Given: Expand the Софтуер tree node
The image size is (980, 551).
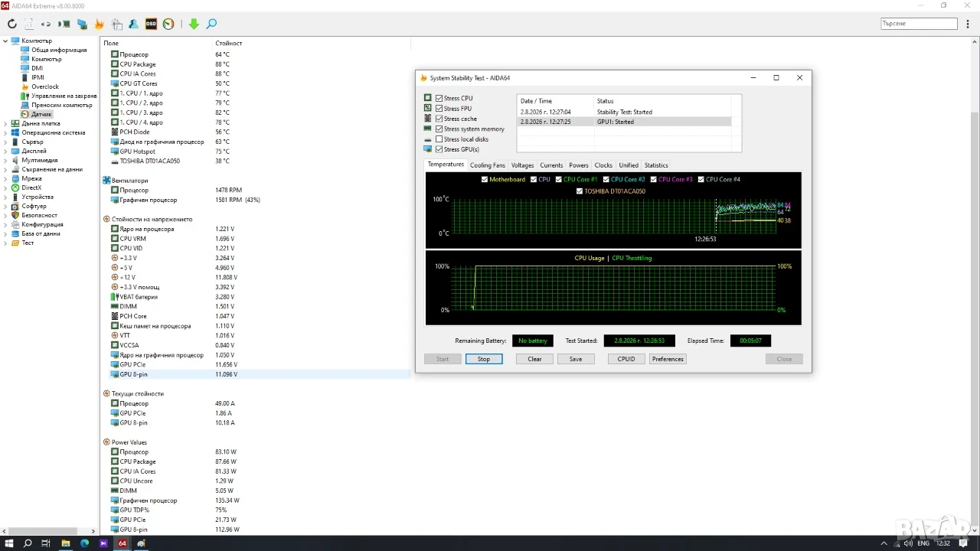Looking at the screenshot, I should tap(6, 206).
